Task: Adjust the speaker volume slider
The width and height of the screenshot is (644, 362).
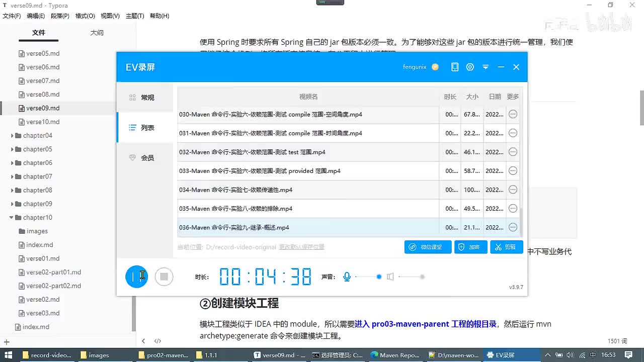Action: 411,277
